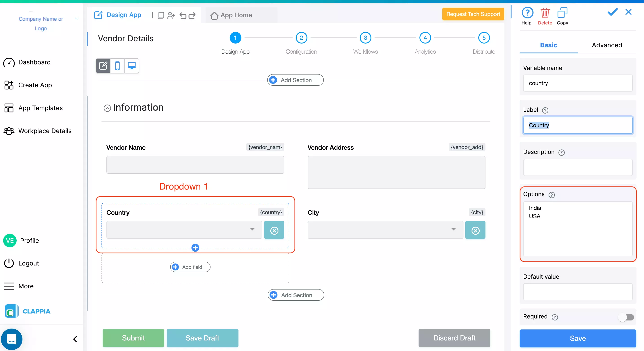The width and height of the screenshot is (644, 351).
Task: Click the add user icon in toolbar
Action: coord(171,15)
